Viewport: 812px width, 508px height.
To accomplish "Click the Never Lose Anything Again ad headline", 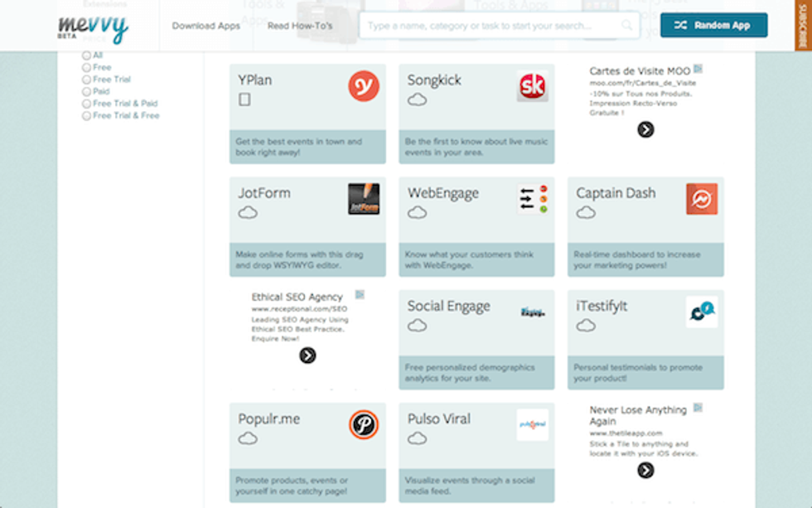I will 638,415.
